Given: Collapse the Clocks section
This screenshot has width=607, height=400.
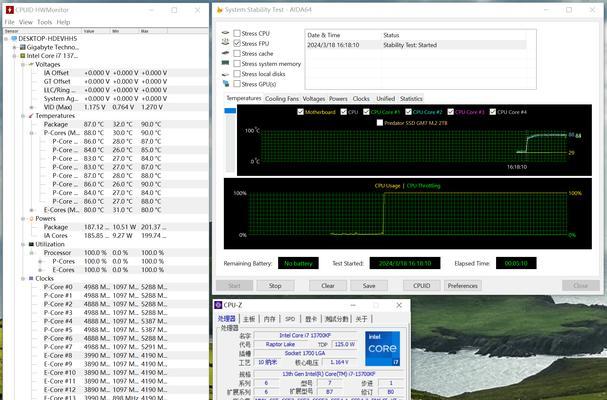Looking at the screenshot, I should pyautogui.click(x=23, y=278).
